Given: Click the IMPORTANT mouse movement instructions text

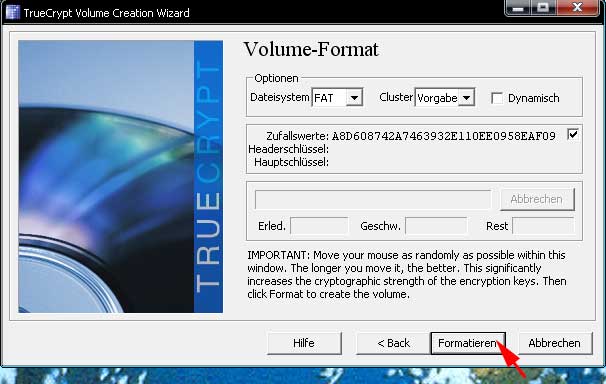Looking at the screenshot, I should pos(407,275).
